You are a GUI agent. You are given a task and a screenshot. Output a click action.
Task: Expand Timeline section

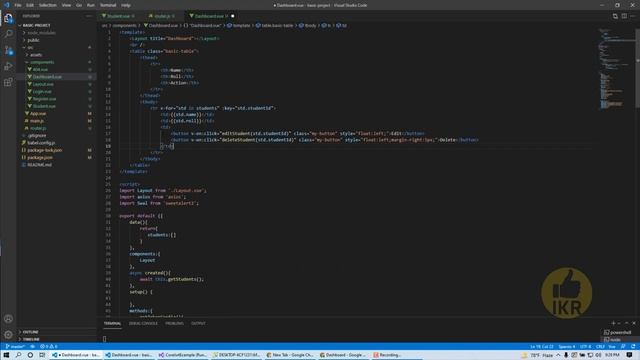click(x=56, y=339)
